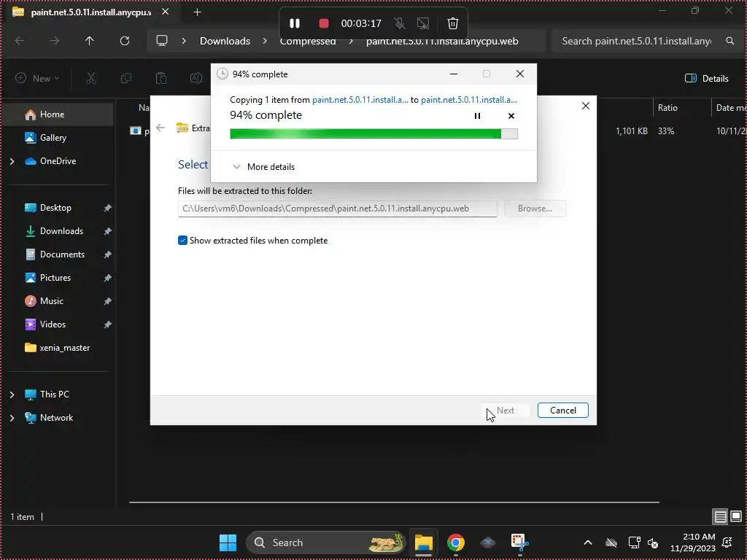747x560 pixels.
Task: Refresh the Explorer folder view
Action: 125,41
